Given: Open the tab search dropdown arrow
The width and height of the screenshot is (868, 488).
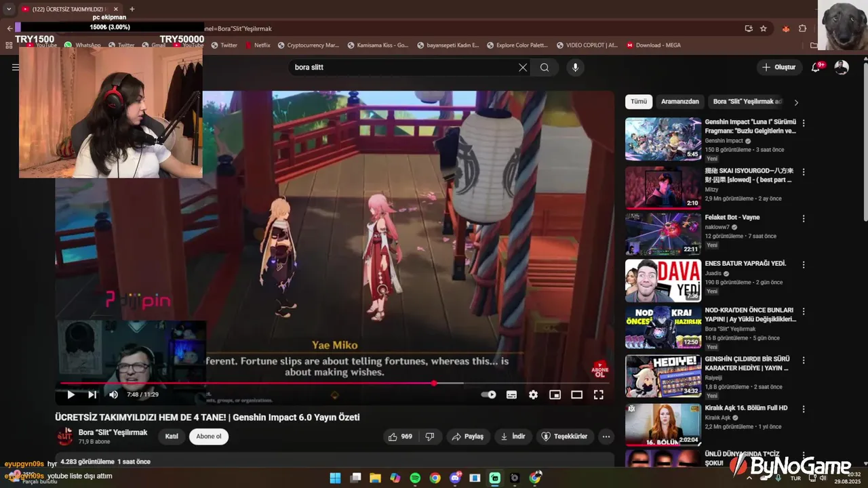Looking at the screenshot, I should point(8,9).
